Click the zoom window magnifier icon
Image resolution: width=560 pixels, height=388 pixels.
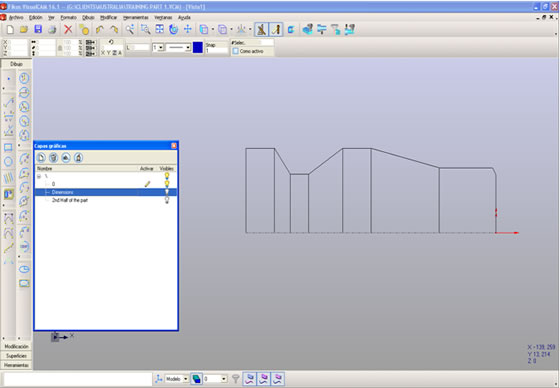tap(145, 30)
